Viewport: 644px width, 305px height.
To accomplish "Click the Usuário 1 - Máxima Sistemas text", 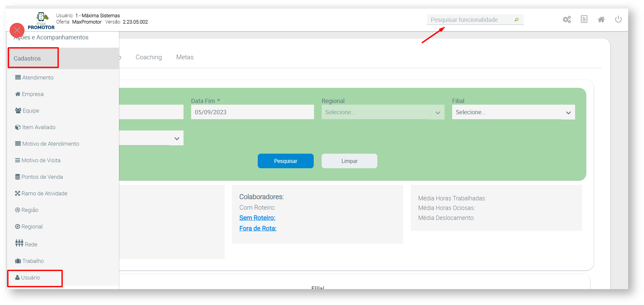I will (88, 16).
